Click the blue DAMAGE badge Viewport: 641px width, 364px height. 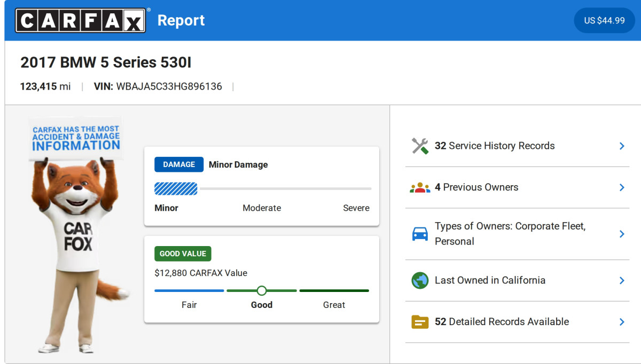(x=179, y=164)
